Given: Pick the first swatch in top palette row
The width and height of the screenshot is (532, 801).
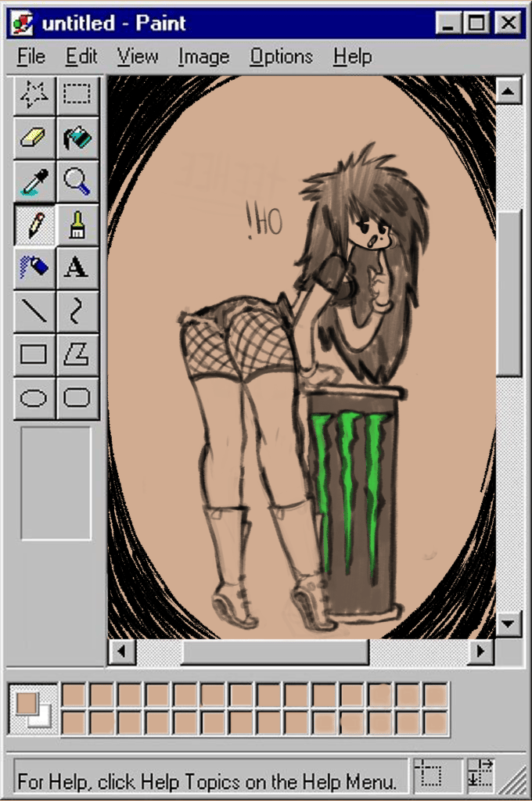Looking at the screenshot, I should pos(74,695).
